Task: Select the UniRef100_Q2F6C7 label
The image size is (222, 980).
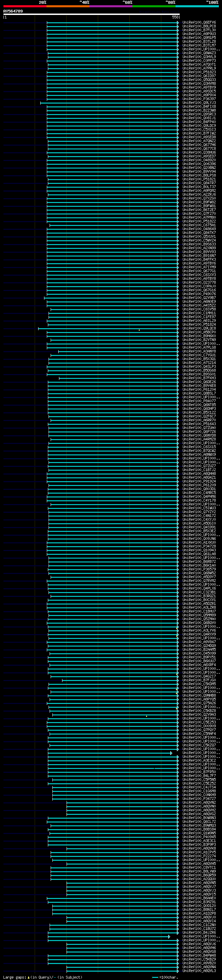Action: [199, 416]
